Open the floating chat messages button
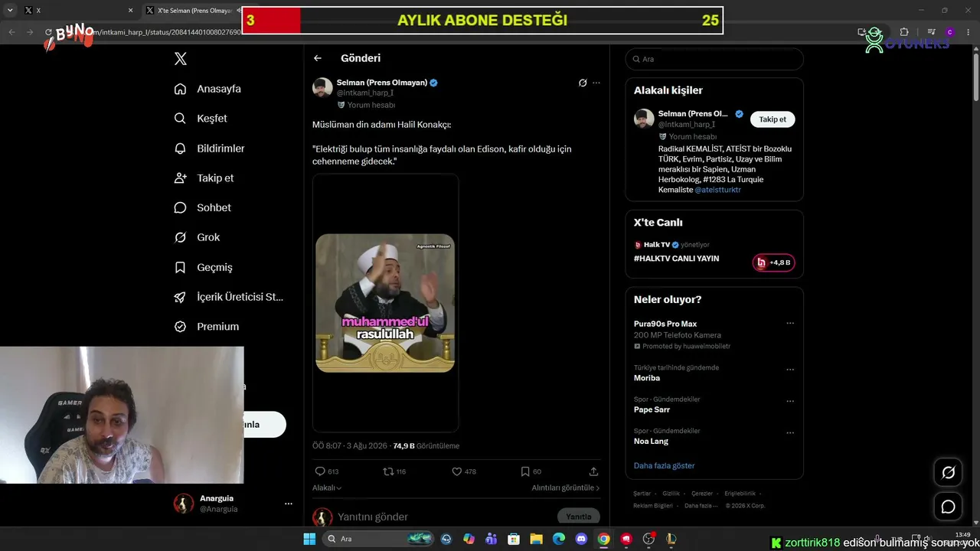This screenshot has height=551, width=980. click(x=948, y=507)
